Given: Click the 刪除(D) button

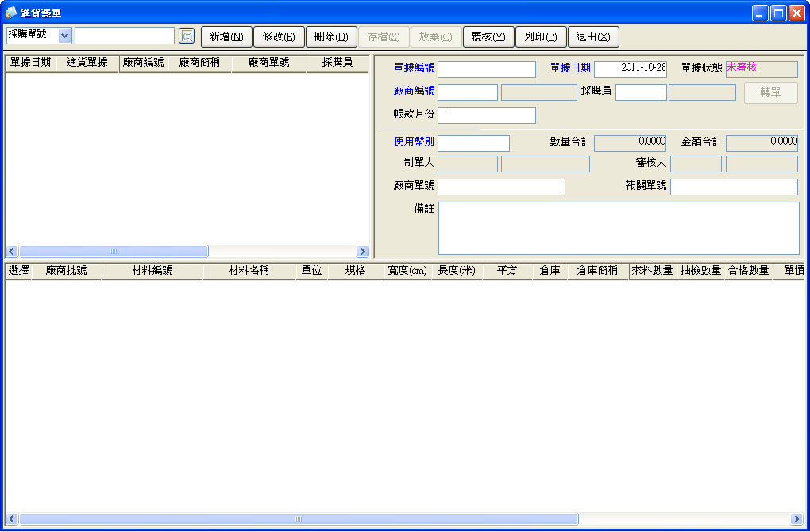Looking at the screenshot, I should tap(331, 37).
